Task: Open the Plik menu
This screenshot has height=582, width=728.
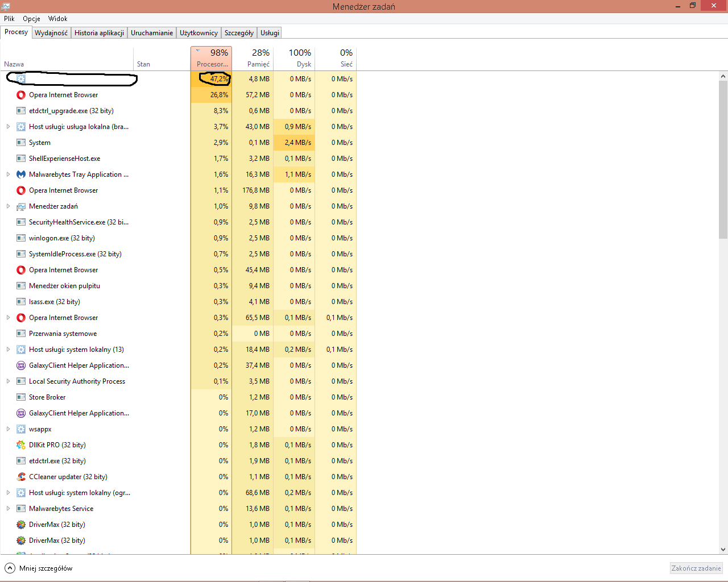Action: tap(9, 19)
